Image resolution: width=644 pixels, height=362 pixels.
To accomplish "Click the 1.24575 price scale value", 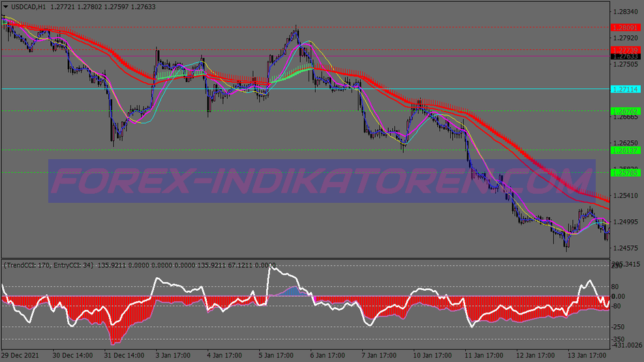I will click(x=626, y=248).
